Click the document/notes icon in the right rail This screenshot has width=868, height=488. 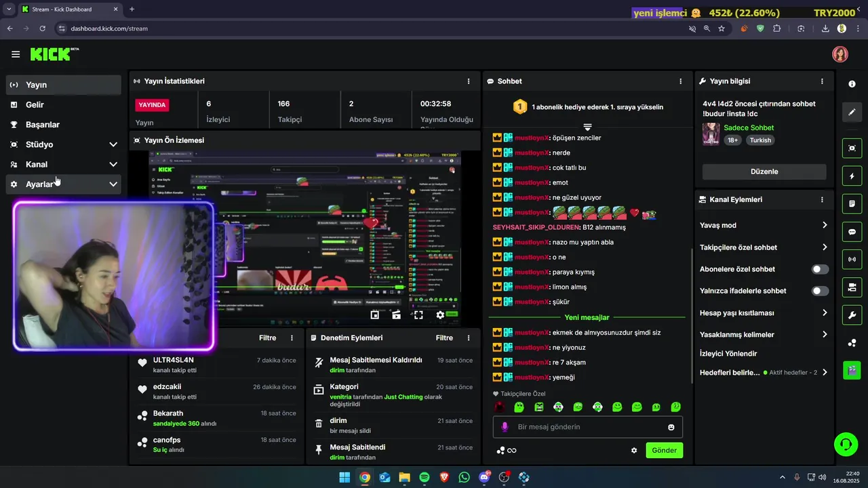[x=852, y=203]
